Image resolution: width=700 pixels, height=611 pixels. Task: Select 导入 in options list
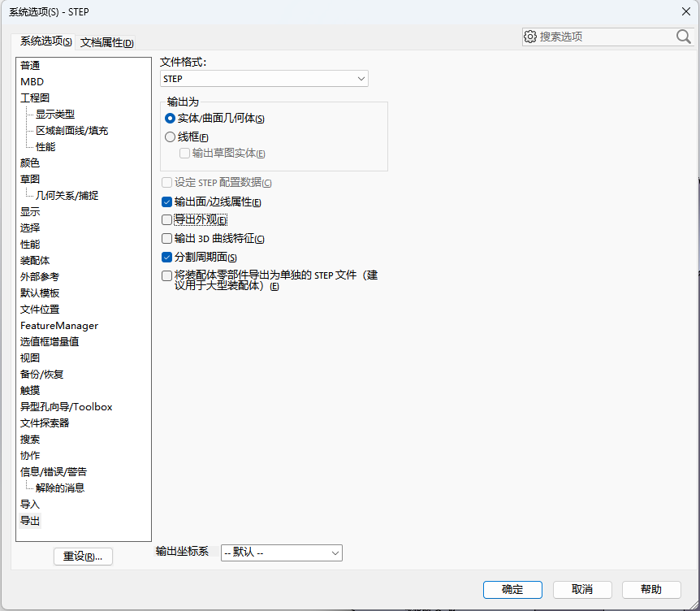(x=30, y=505)
